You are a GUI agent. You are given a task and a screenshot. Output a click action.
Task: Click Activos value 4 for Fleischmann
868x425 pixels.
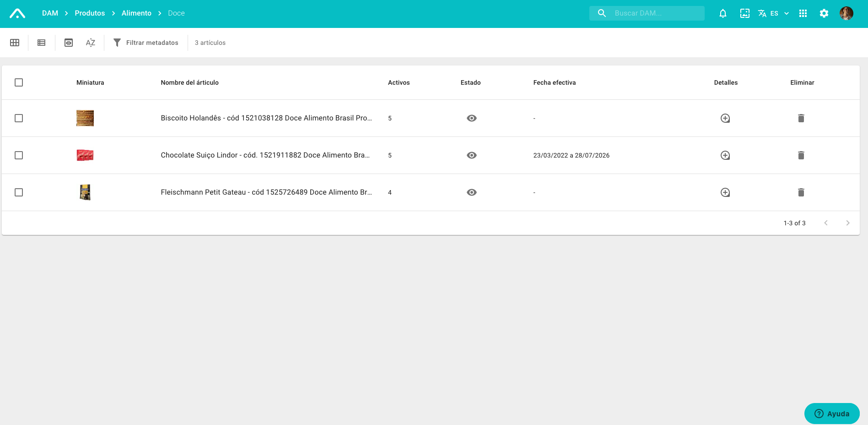[390, 192]
